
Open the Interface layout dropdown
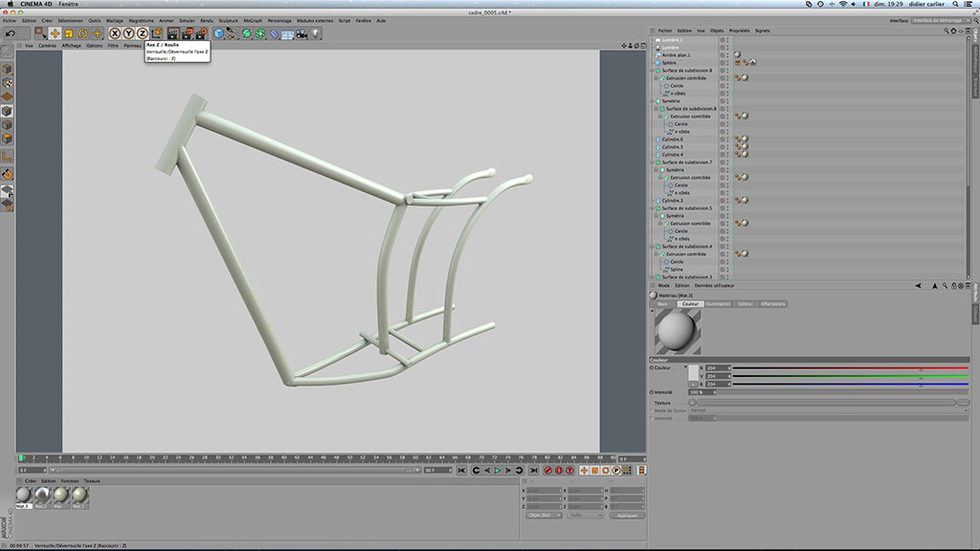point(941,21)
